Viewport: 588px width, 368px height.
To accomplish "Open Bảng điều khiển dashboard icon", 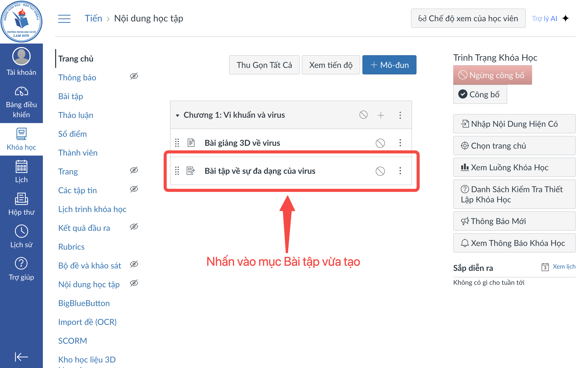I will click(x=21, y=92).
